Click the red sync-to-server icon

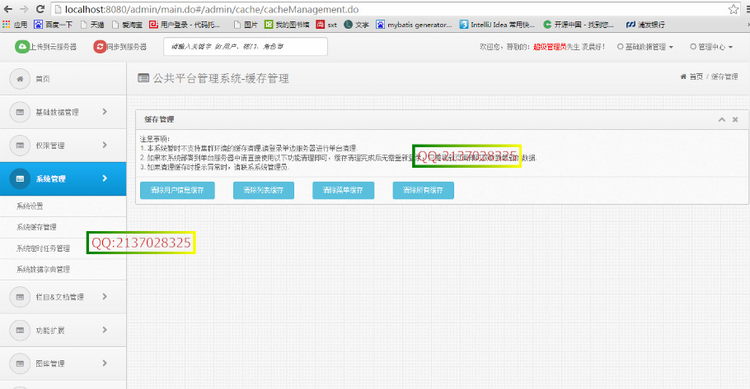99,46
